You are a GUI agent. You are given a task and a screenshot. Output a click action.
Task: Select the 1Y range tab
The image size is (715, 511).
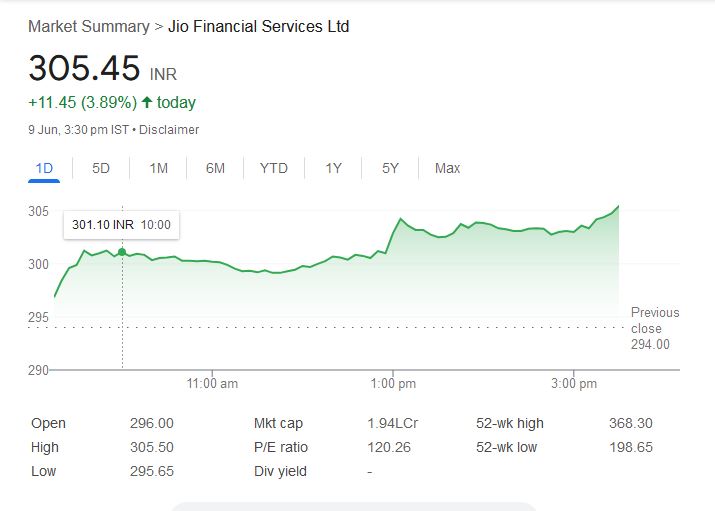click(333, 168)
